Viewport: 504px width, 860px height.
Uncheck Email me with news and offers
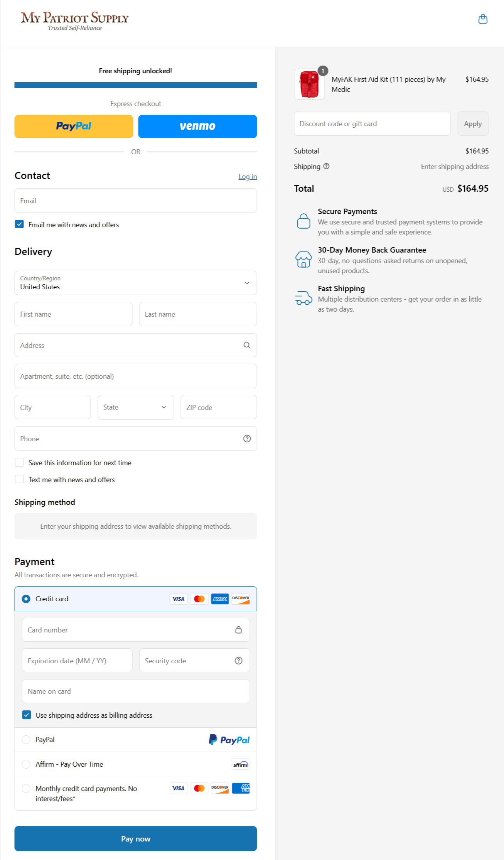tap(19, 224)
